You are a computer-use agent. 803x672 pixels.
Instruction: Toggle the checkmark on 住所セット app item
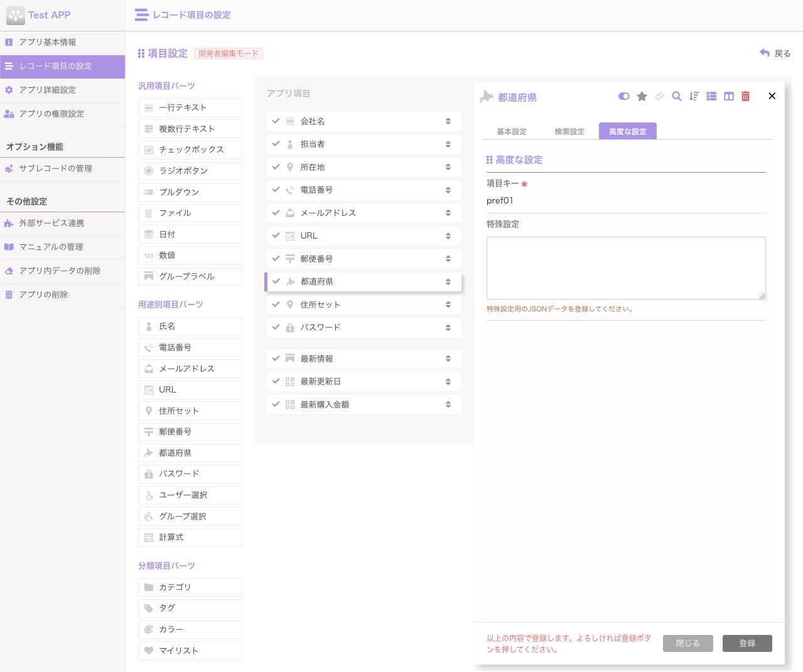click(276, 304)
